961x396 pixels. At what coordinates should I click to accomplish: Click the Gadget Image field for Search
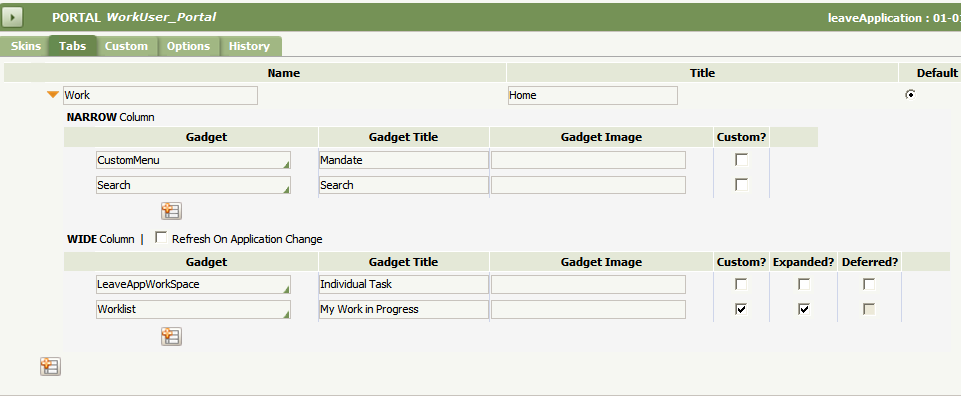(x=588, y=185)
